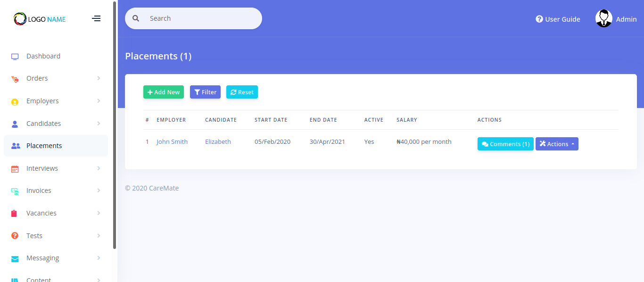This screenshot has width=644, height=282.
Task: Select Placements in the sidebar menu
Action: [x=44, y=146]
